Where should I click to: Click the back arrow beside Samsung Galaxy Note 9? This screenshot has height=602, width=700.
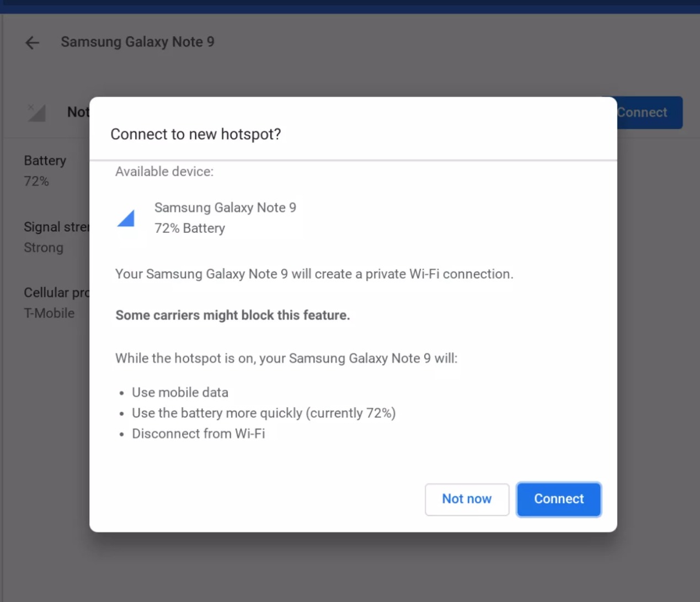tap(33, 42)
